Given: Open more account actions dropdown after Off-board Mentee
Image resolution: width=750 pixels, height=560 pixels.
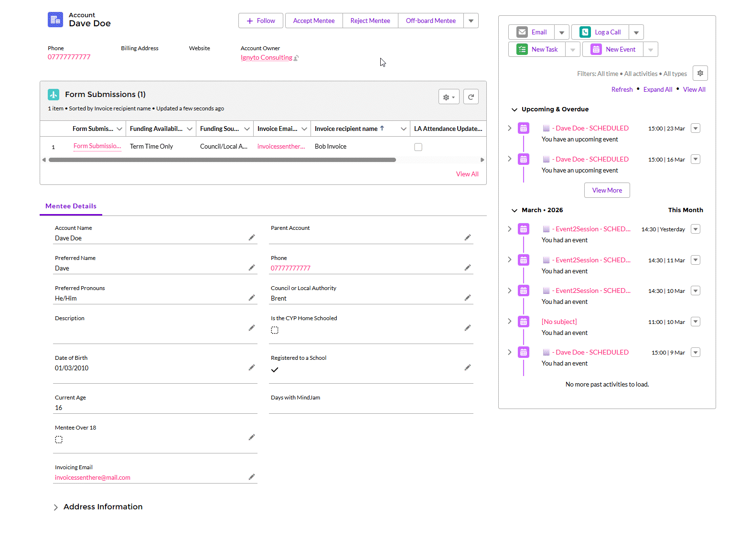Looking at the screenshot, I should coord(471,21).
